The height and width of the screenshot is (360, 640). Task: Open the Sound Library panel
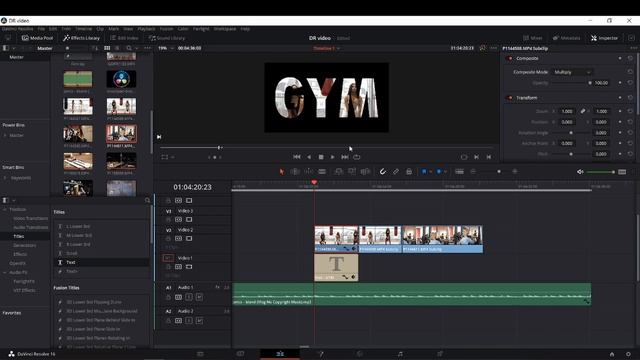click(167, 38)
